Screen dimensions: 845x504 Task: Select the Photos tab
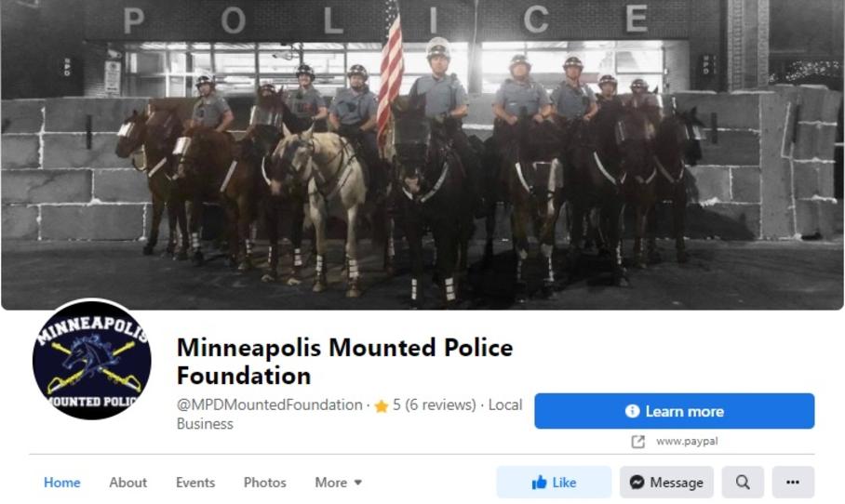(264, 483)
